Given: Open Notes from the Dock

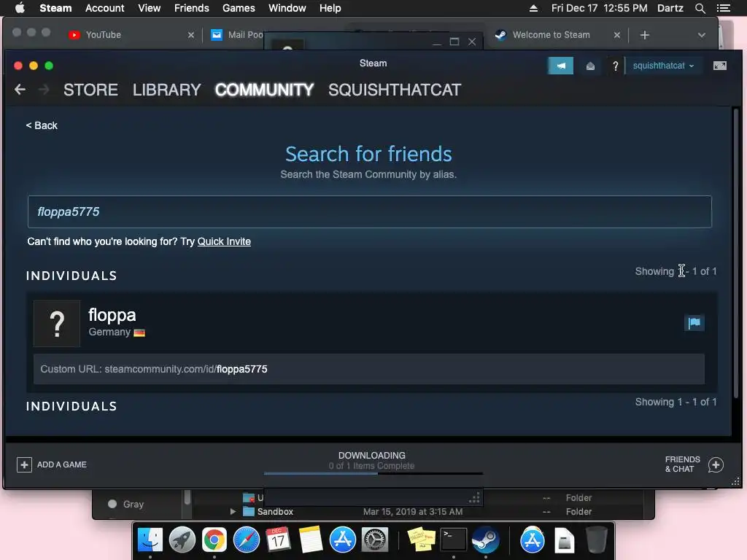Looking at the screenshot, I should tap(311, 540).
